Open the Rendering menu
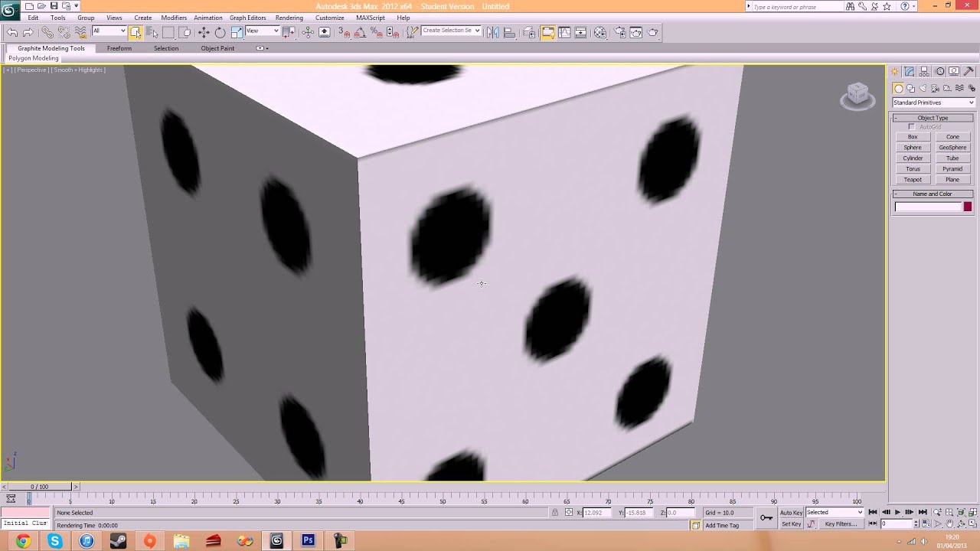This screenshot has height=551, width=980. (x=289, y=18)
